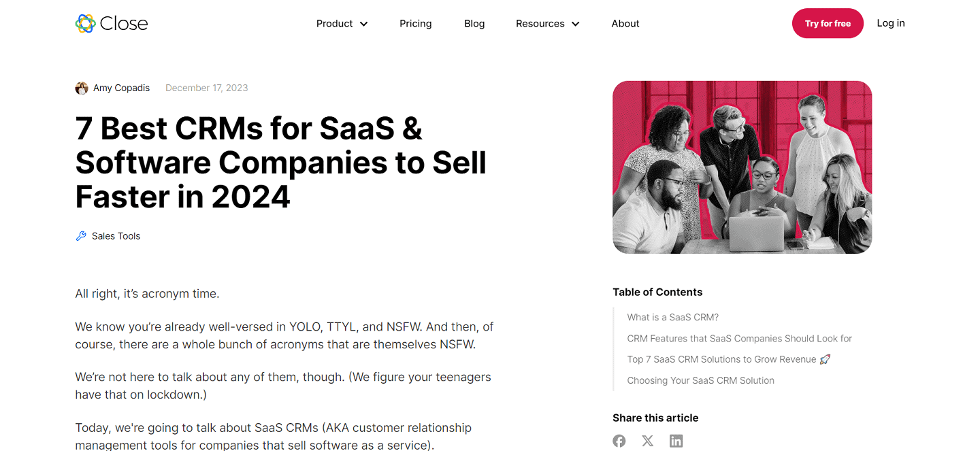Select 'Choosing Your SaaS CRM Solution' in contents

pos(700,380)
